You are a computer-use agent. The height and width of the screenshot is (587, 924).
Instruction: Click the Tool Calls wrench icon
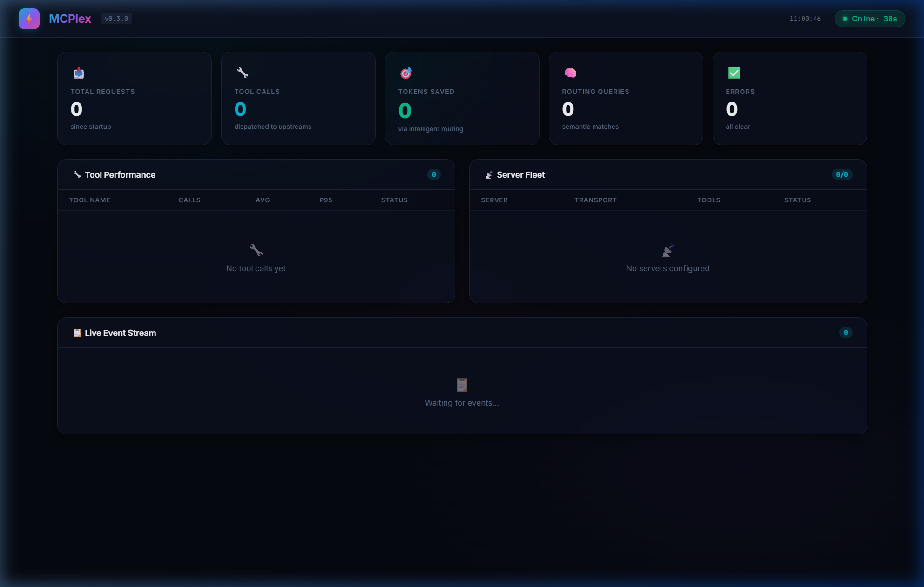coord(243,73)
